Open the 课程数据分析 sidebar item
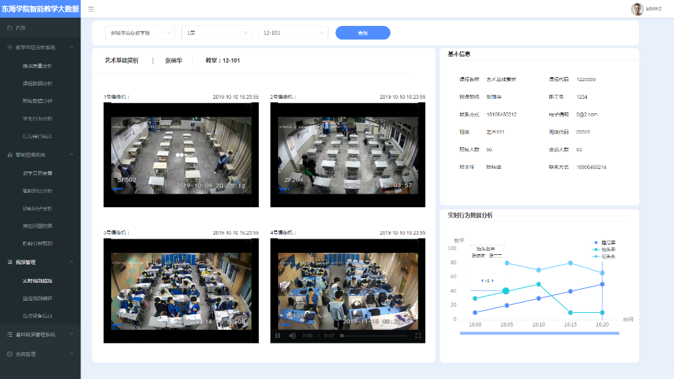 (37, 83)
